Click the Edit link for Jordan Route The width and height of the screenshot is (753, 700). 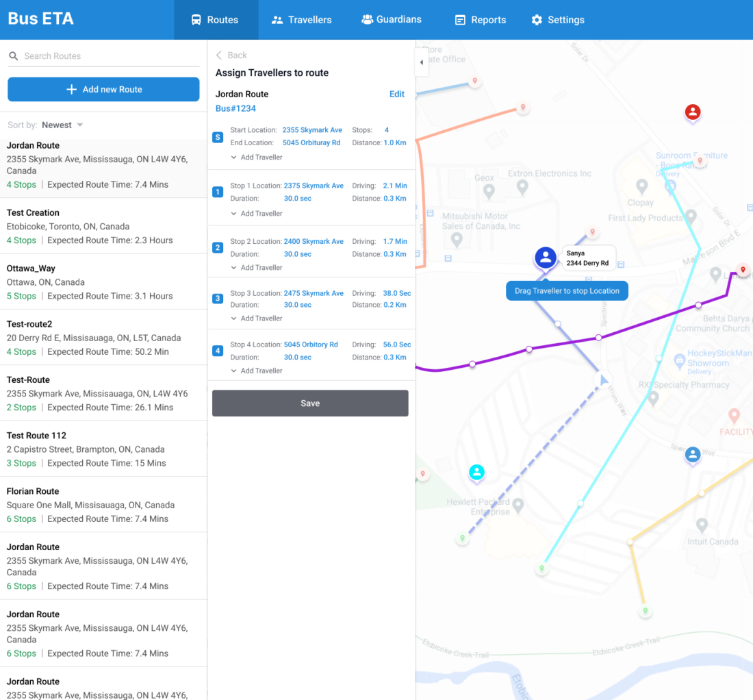pos(396,95)
